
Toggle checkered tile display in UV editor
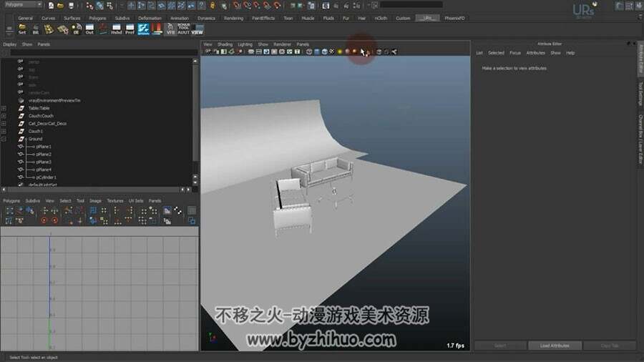coord(178,210)
